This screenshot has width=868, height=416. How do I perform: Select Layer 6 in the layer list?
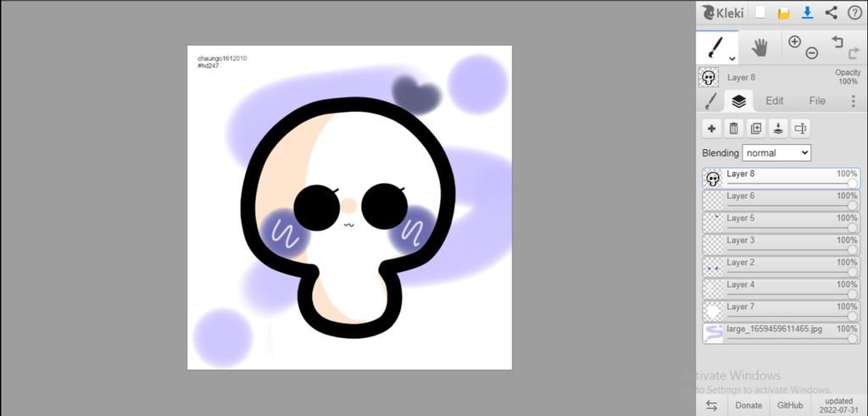(781, 201)
